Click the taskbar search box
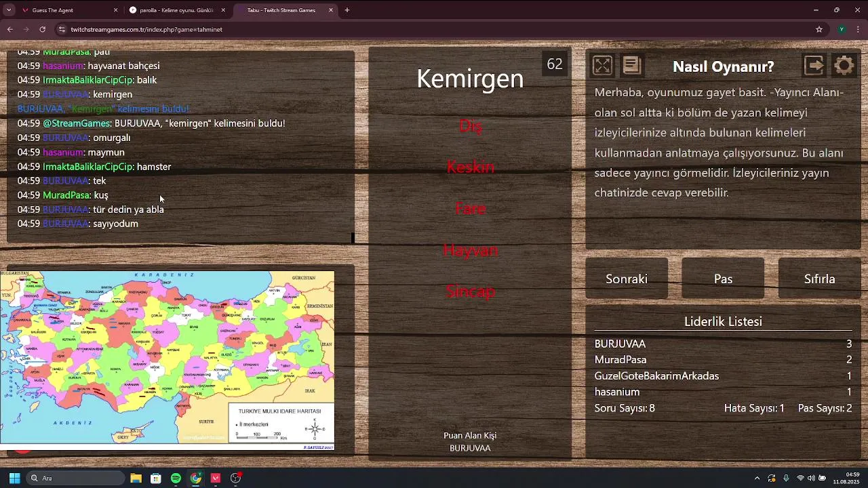Image resolution: width=868 pixels, height=488 pixels. point(76,478)
